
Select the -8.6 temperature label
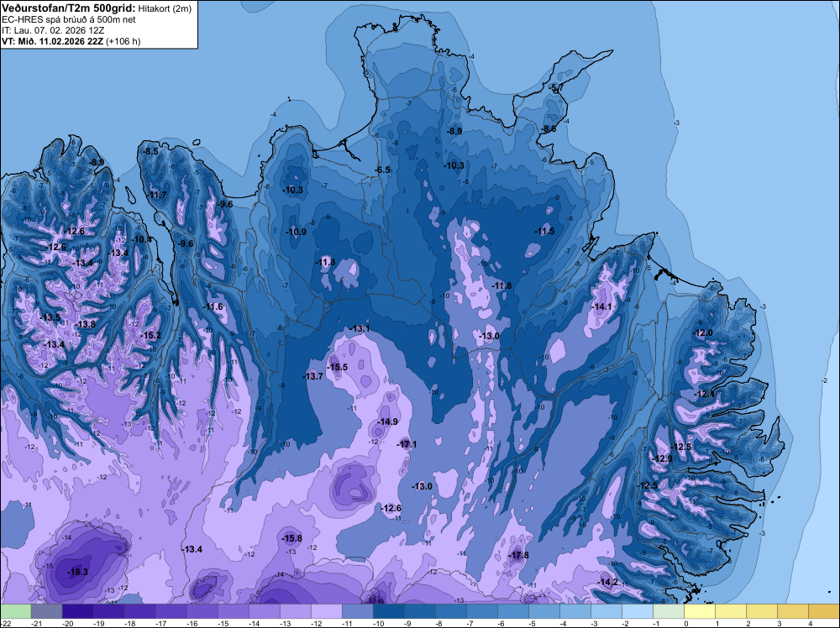[549, 129]
